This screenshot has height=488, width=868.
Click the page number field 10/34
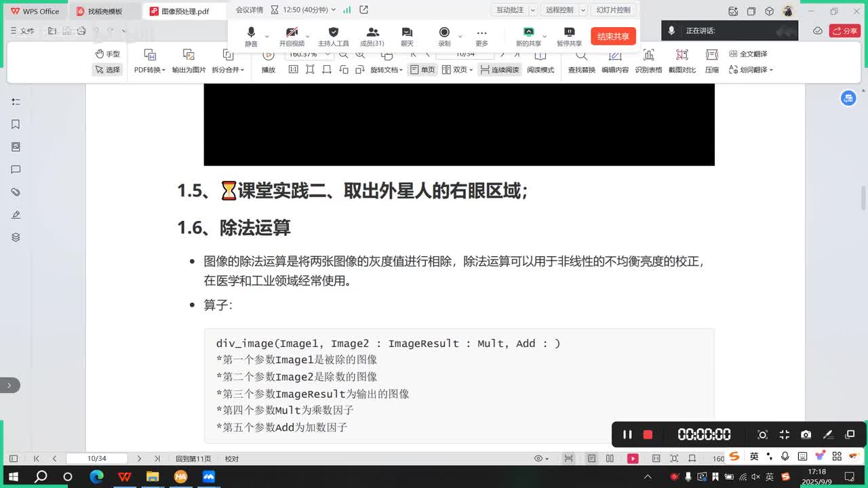click(x=97, y=459)
